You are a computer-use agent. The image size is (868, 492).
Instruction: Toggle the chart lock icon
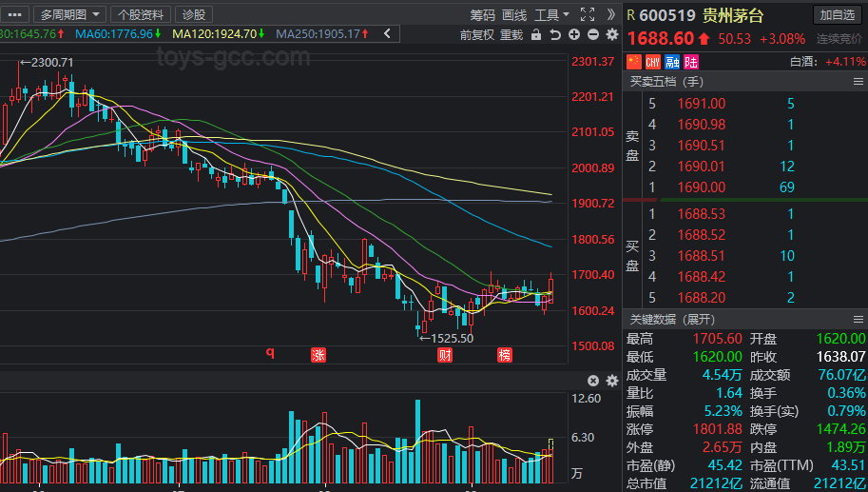point(536,34)
